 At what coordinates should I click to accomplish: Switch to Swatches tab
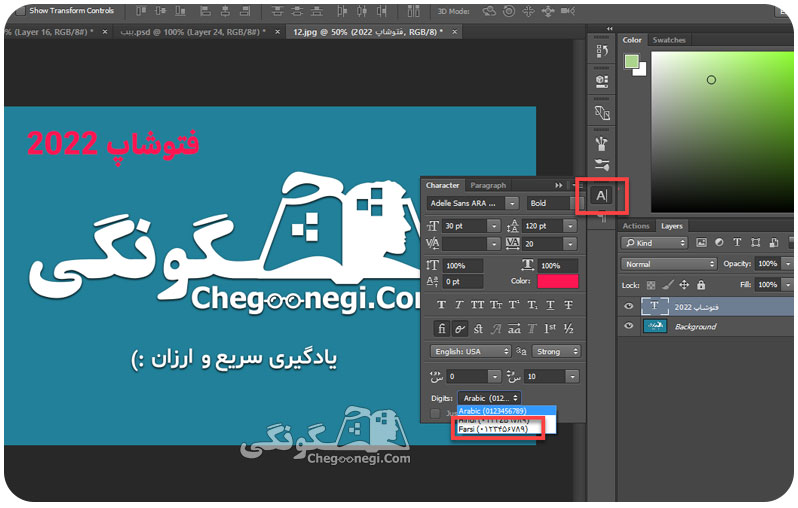[669, 40]
